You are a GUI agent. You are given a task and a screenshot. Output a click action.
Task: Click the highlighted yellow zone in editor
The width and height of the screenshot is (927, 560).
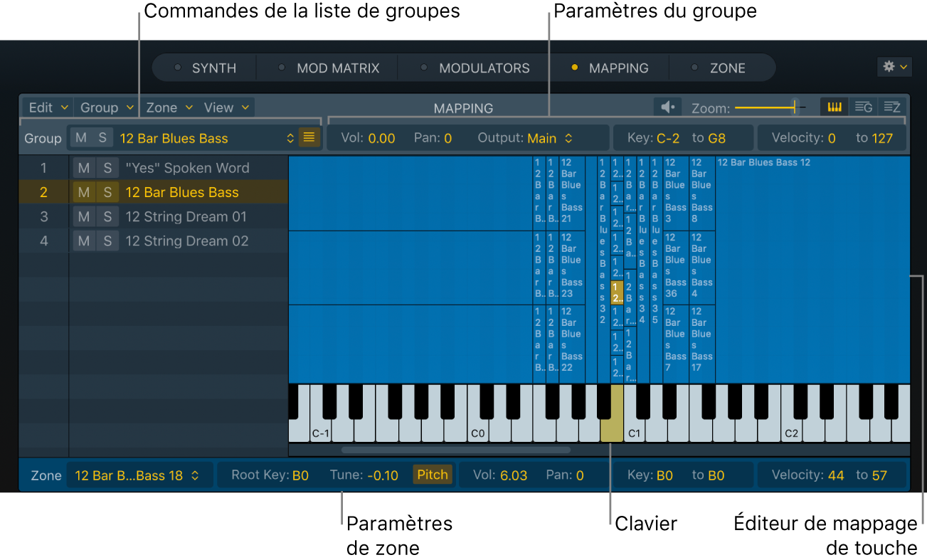(x=618, y=292)
